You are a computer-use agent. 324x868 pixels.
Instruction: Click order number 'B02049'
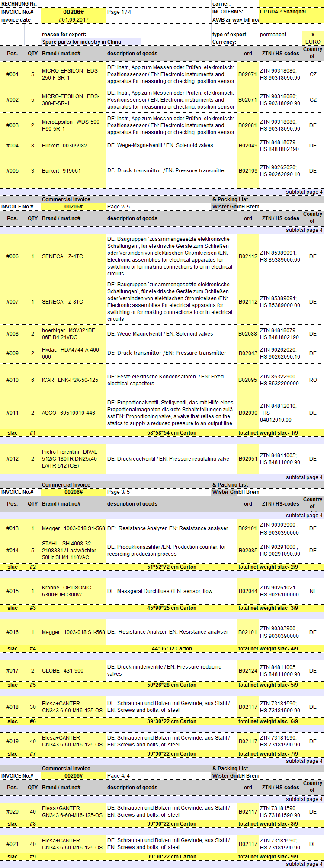point(248,146)
